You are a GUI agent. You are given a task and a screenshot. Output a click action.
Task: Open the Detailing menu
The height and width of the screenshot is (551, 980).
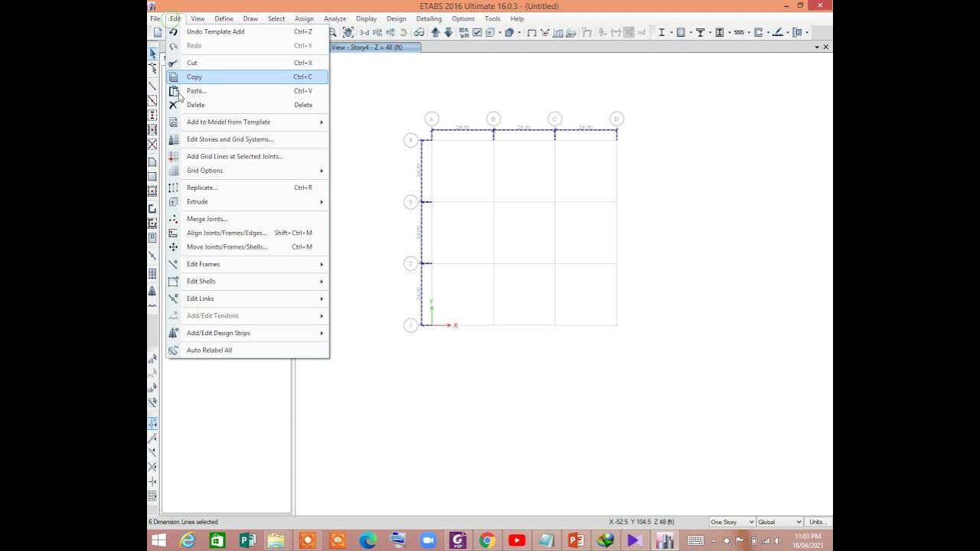(429, 18)
